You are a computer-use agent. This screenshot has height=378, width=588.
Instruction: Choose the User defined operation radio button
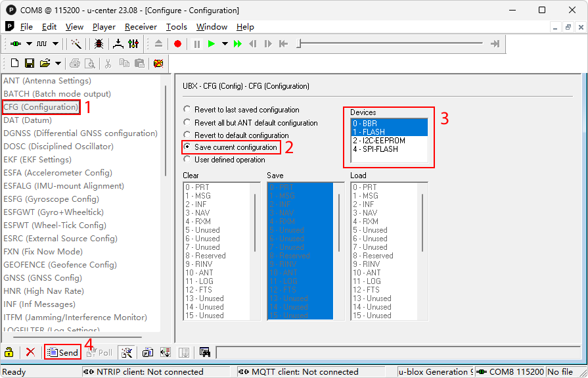(188, 160)
